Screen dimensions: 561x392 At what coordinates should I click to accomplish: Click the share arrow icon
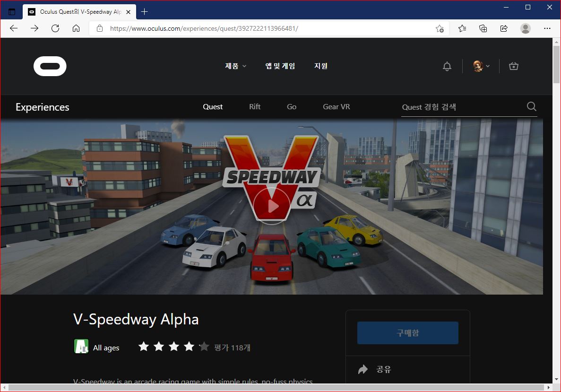click(363, 369)
